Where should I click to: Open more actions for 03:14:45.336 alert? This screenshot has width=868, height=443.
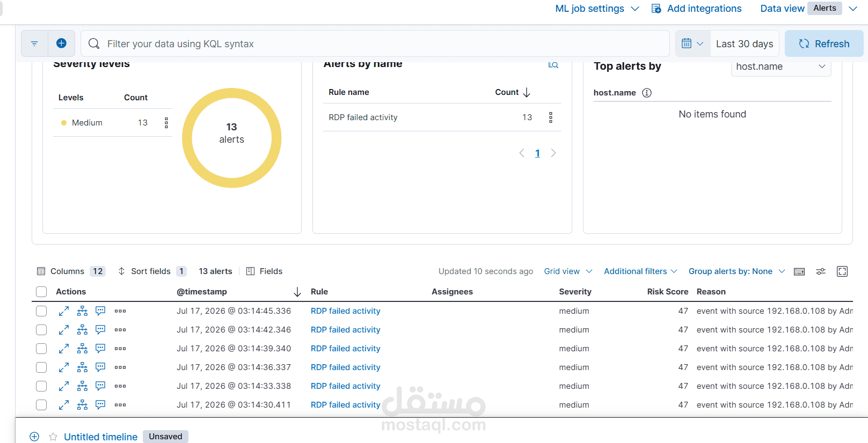(x=120, y=311)
